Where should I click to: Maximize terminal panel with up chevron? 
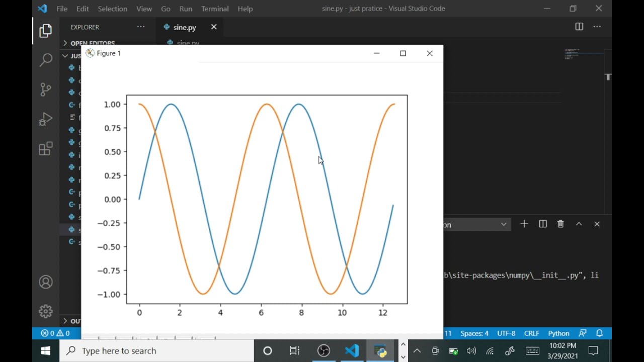pyautogui.click(x=579, y=224)
